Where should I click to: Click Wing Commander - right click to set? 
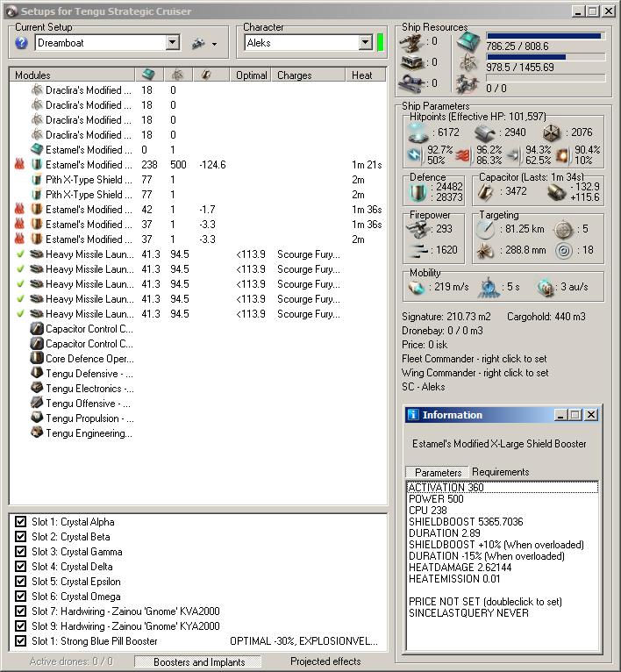pos(475,373)
